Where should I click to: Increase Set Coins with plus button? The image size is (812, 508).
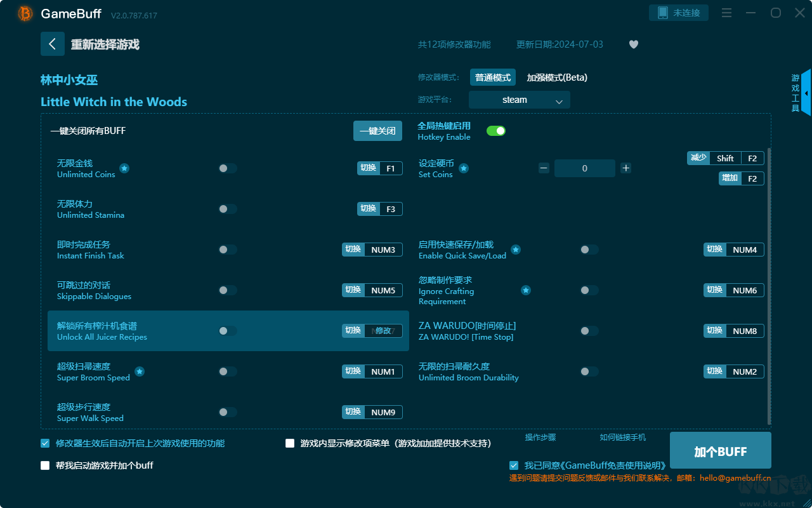point(626,168)
